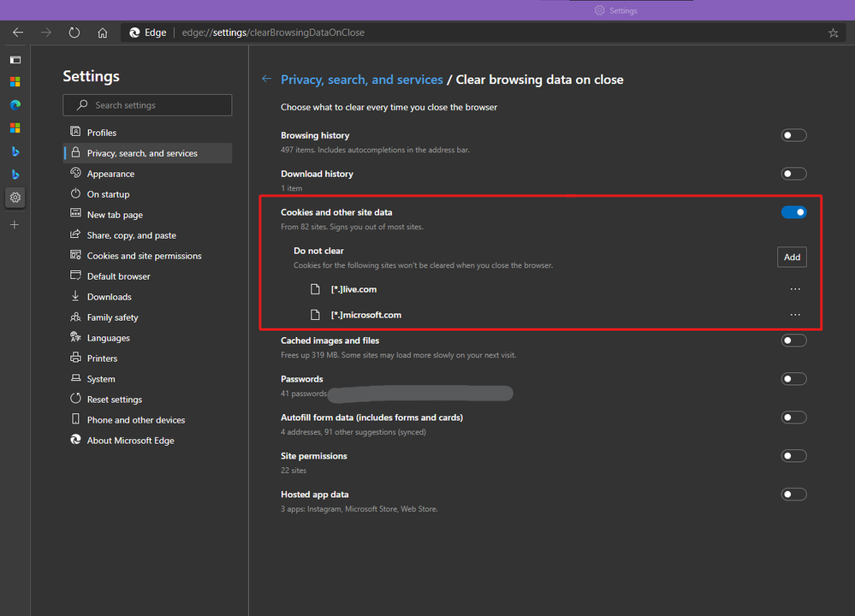Viewport: 855px width, 616px height.
Task: Go to the home page icon
Action: (x=103, y=33)
